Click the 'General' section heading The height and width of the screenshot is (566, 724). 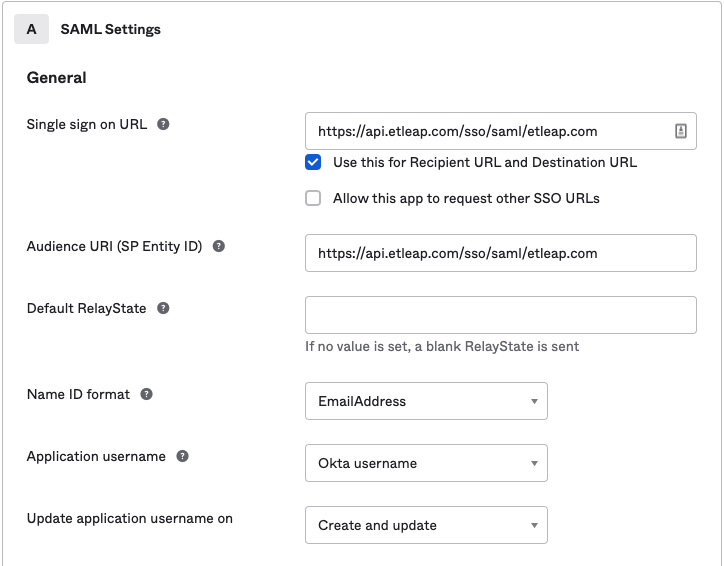tap(56, 77)
